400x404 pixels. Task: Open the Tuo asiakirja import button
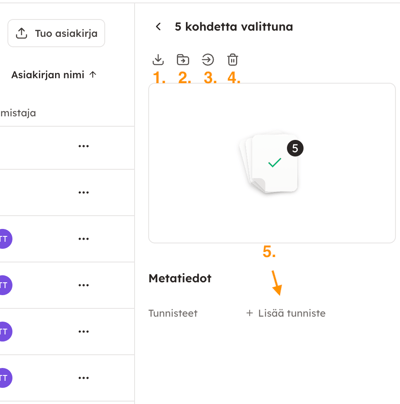pos(56,33)
